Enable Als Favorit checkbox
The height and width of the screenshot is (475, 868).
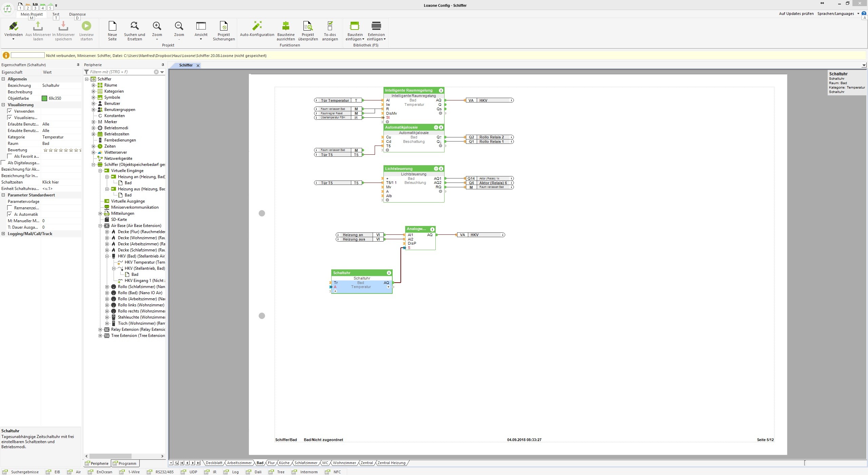click(x=10, y=156)
